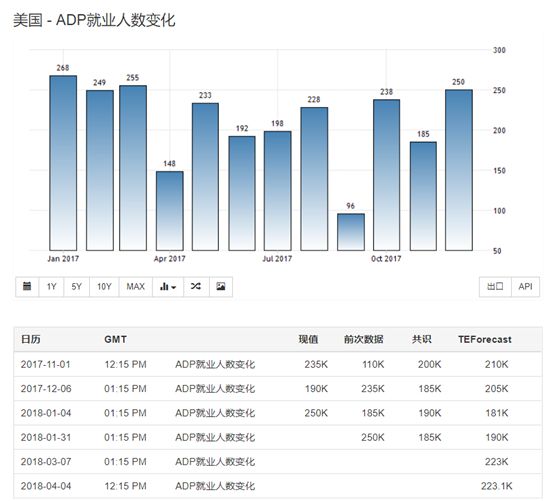
Task: Click the 现值 column header
Action: pyautogui.click(x=308, y=339)
